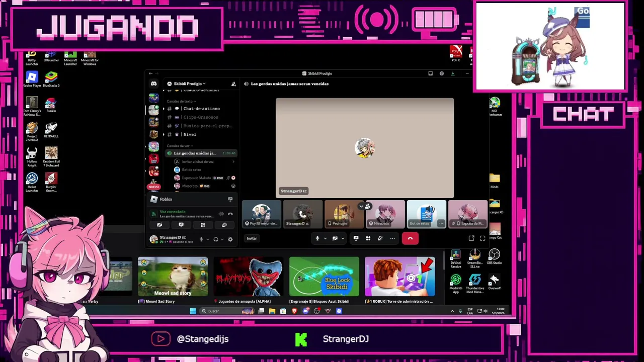The height and width of the screenshot is (362, 644).
Task: Open the OBS Studio desktop shortcut
Action: click(494, 257)
